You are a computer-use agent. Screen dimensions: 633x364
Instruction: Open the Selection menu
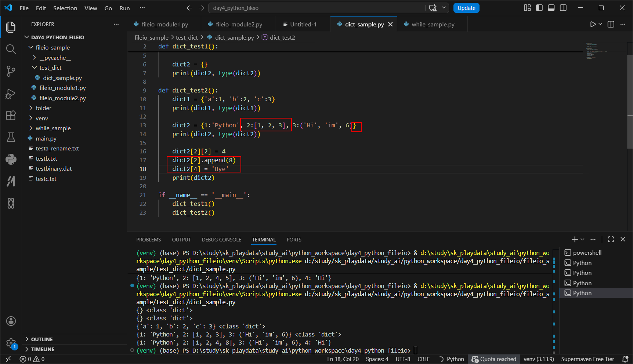tap(65, 8)
